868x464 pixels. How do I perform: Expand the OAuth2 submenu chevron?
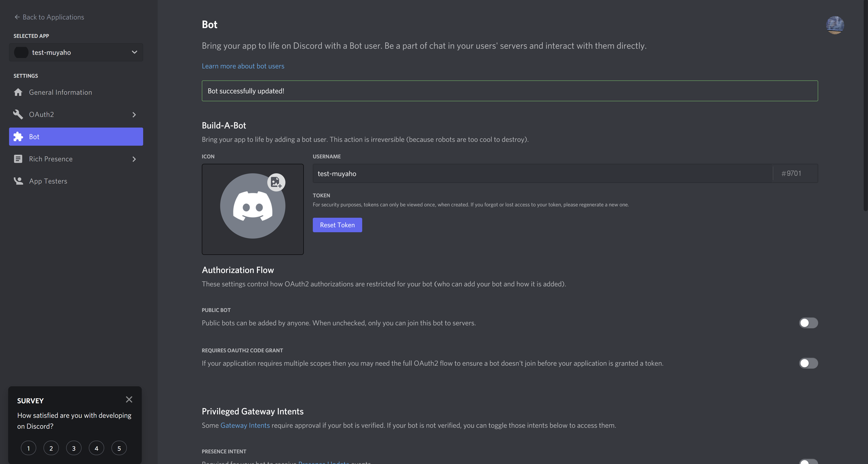tap(134, 115)
